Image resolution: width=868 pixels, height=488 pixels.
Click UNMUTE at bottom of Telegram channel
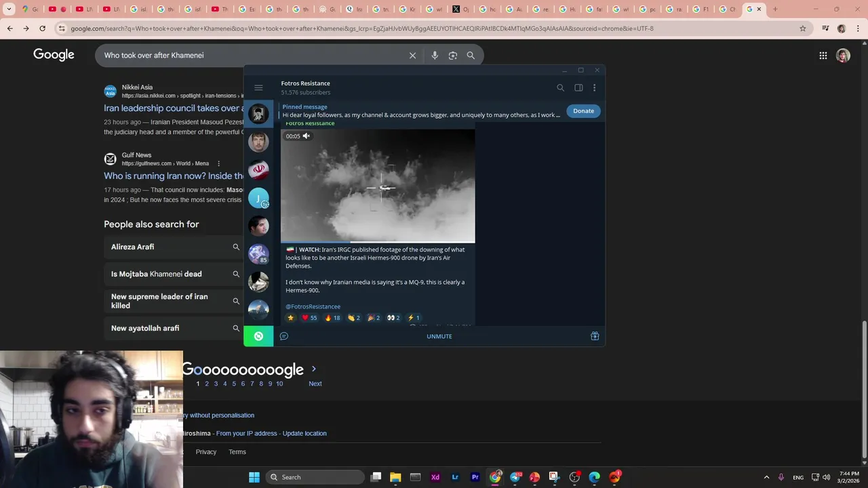[439, 336]
